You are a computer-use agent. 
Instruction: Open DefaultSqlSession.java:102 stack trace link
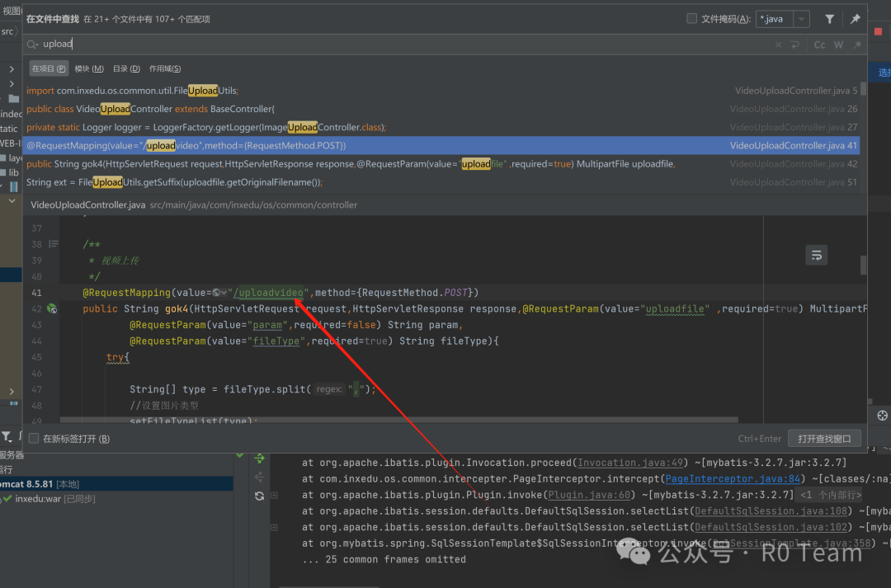(771, 528)
